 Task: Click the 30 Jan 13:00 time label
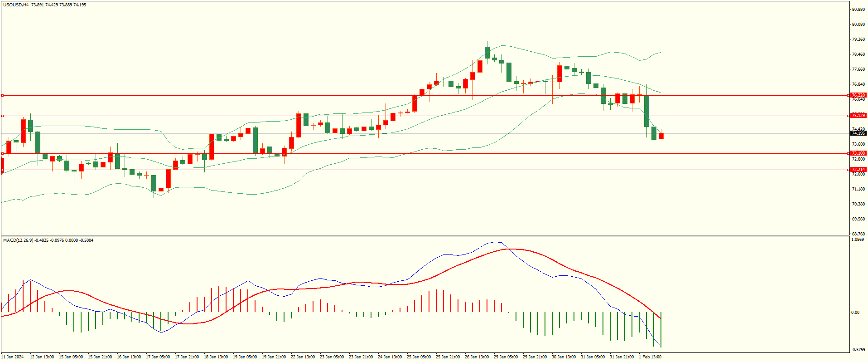coord(564,357)
